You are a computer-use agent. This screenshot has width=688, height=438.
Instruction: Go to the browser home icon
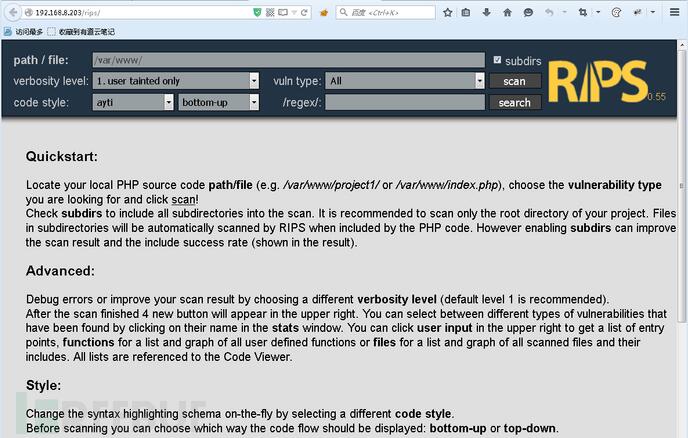click(507, 12)
